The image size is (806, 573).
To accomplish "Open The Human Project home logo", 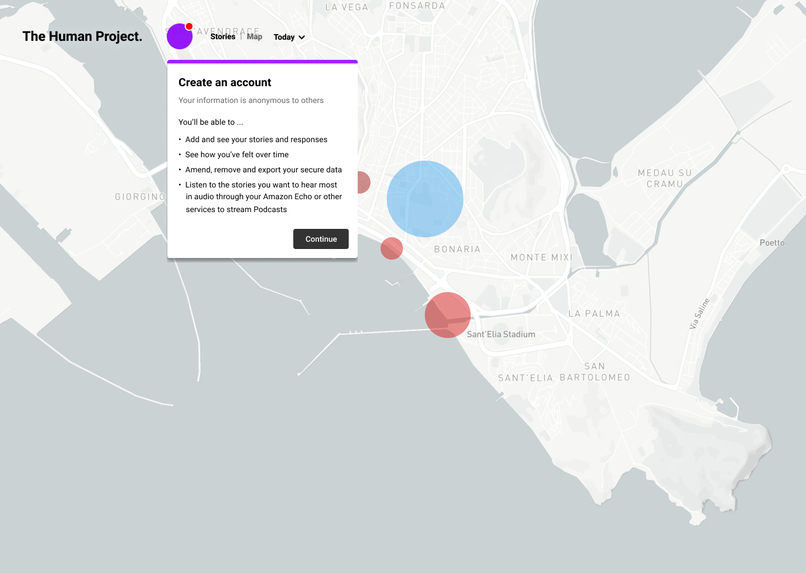I will pyautogui.click(x=82, y=36).
